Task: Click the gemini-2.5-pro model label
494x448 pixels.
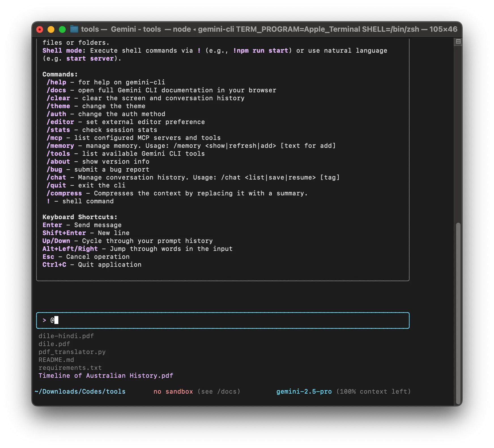Action: [304, 391]
